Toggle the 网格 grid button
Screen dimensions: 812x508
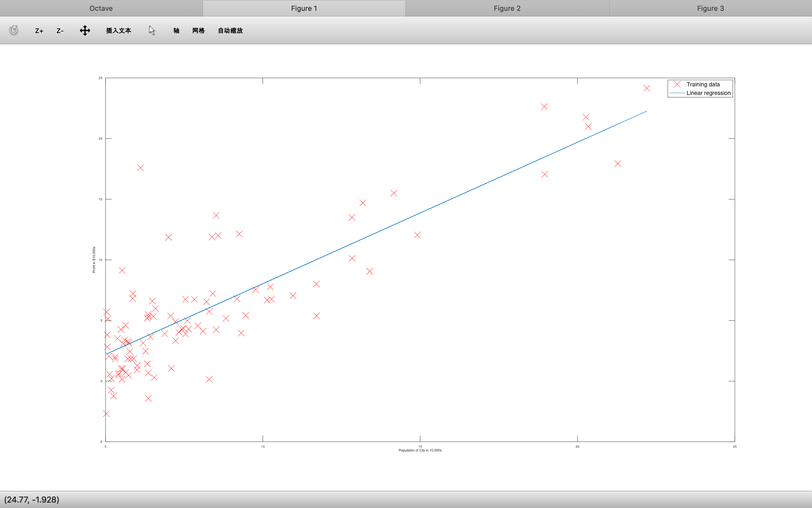click(198, 30)
